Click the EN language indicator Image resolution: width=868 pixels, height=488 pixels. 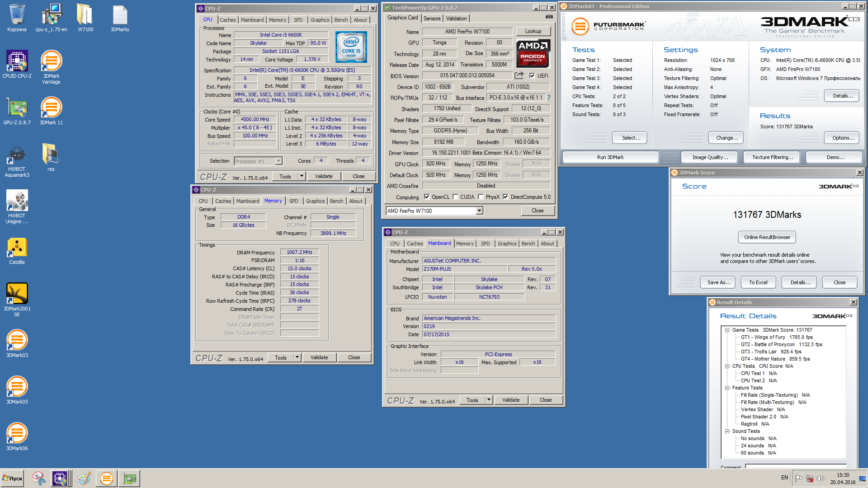pyautogui.click(x=784, y=478)
